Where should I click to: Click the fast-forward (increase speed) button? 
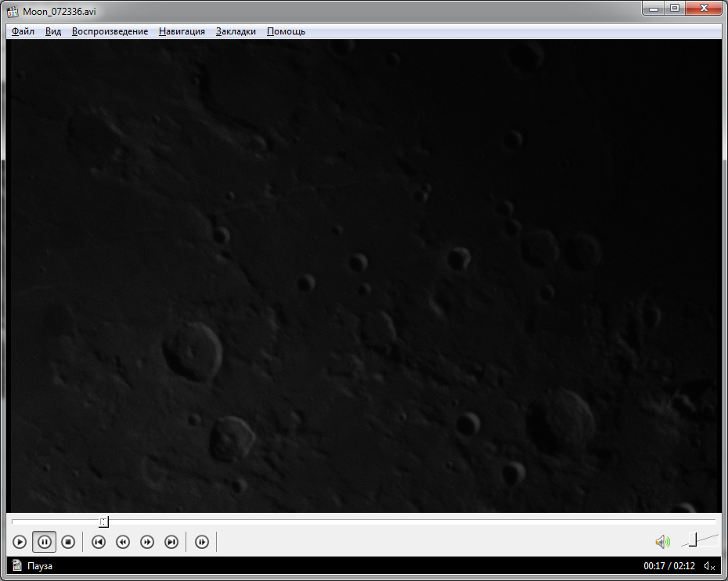pos(147,542)
